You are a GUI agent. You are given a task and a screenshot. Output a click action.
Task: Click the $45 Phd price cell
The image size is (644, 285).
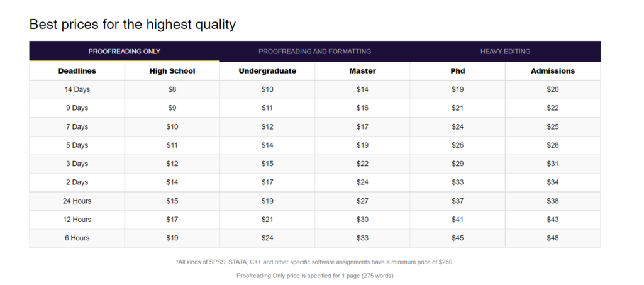click(x=458, y=238)
